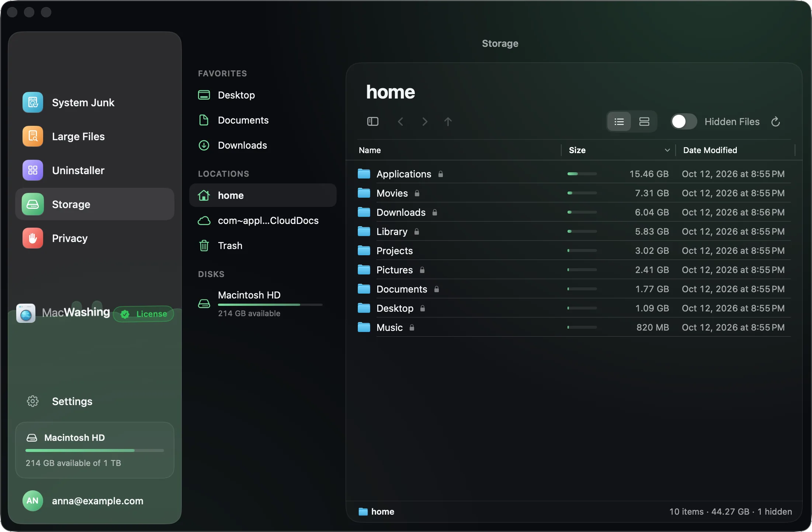
Task: Click the AN avatar icon
Action: coord(33,501)
